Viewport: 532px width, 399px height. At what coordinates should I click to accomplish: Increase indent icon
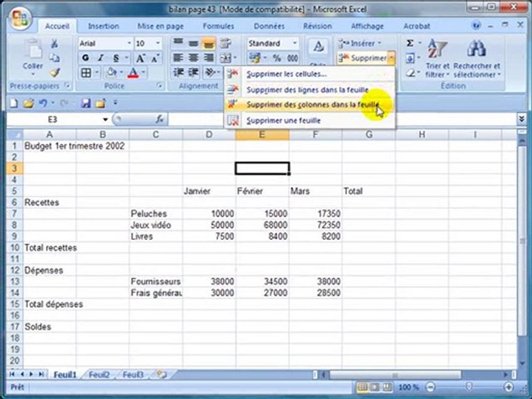click(x=193, y=72)
